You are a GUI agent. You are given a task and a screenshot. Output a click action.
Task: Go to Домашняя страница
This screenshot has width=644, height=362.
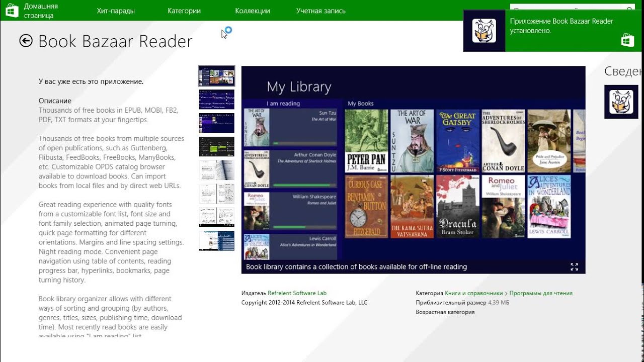tap(41, 11)
